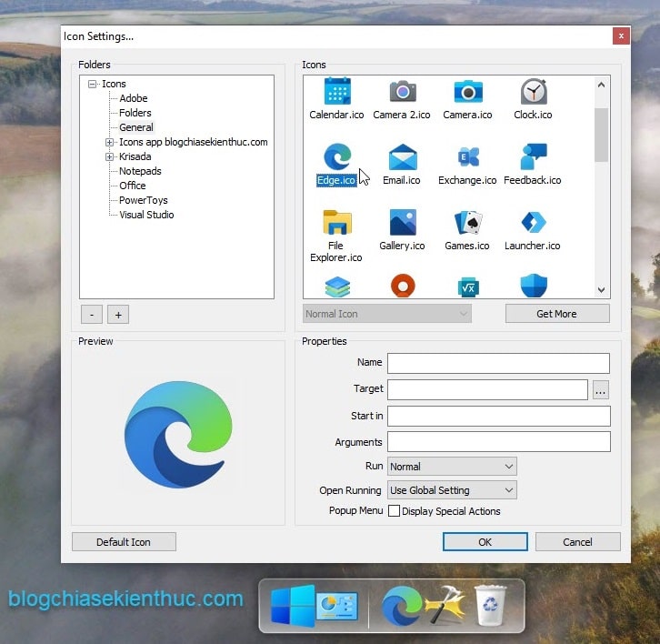Open the Open Running dropdown

452,490
